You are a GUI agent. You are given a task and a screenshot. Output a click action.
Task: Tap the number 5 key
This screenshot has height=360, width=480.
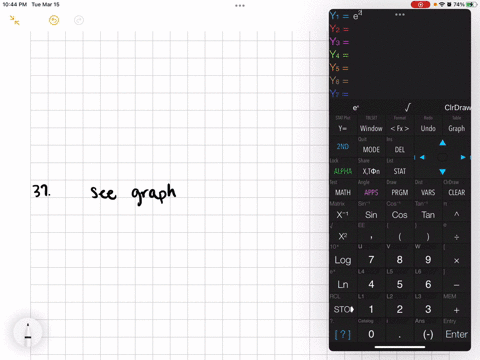pyautogui.click(x=400, y=284)
